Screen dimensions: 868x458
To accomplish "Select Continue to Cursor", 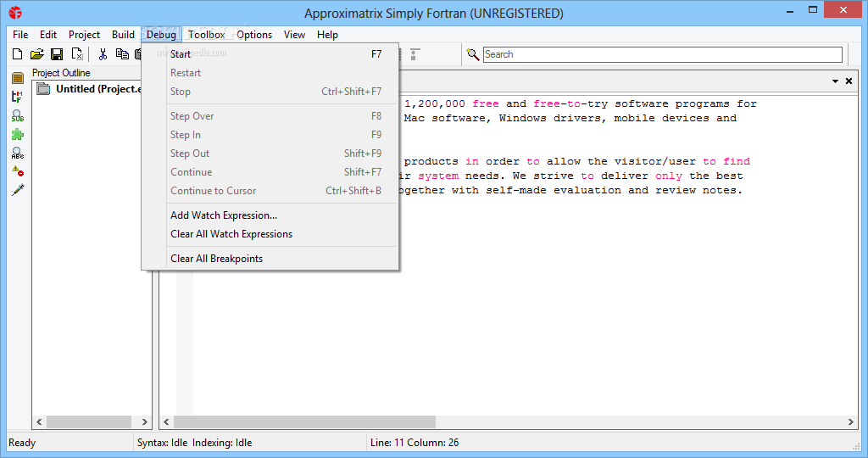I will coord(270,191).
